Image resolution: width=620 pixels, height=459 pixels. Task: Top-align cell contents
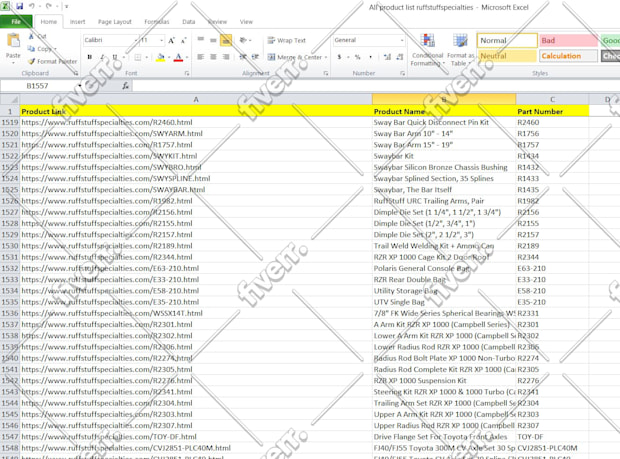tap(201, 40)
